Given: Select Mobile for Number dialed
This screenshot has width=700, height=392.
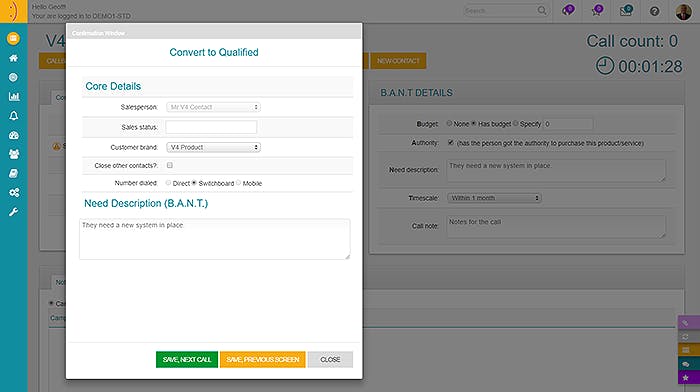Looking at the screenshot, I should pos(238,183).
